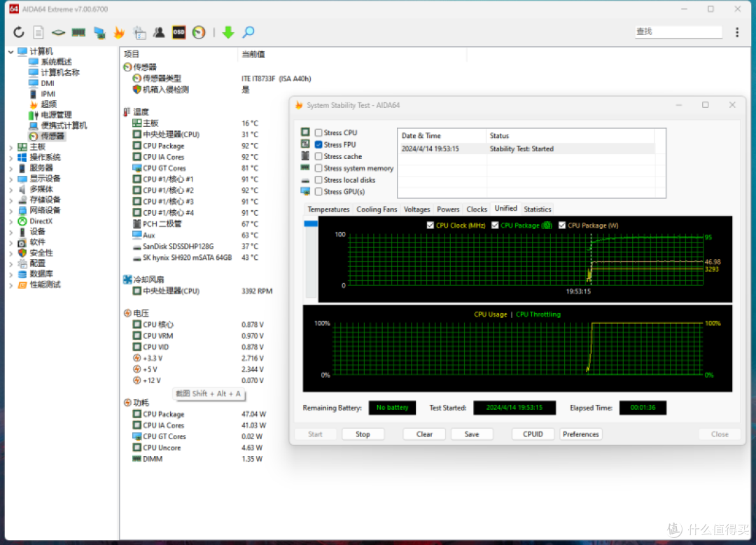Click the memory benchmark chip toolbar icon
The height and width of the screenshot is (545, 756).
click(78, 32)
